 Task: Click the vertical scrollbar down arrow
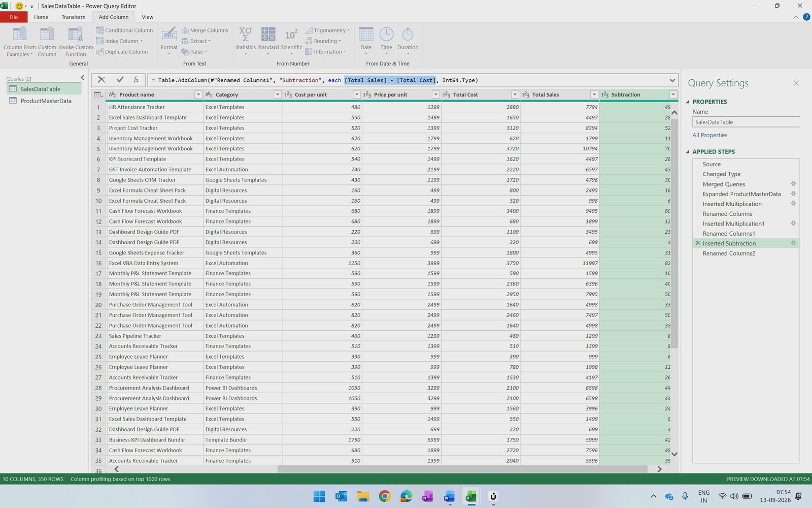674,454
